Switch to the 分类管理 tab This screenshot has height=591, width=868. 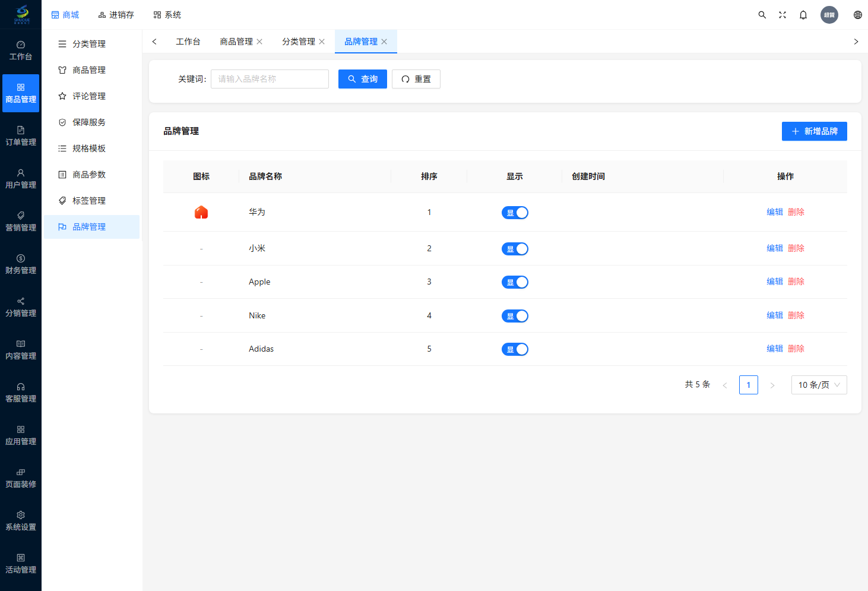coord(299,42)
